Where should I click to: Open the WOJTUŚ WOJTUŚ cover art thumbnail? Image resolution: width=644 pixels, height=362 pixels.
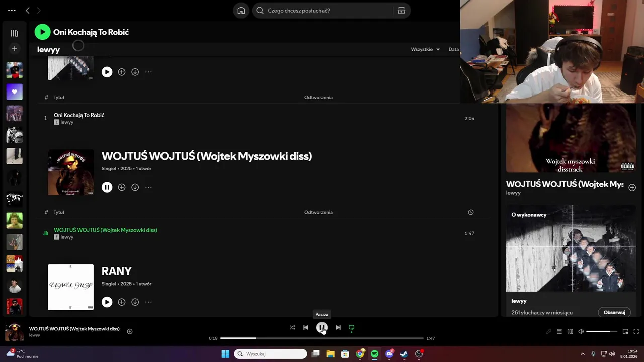click(x=70, y=172)
